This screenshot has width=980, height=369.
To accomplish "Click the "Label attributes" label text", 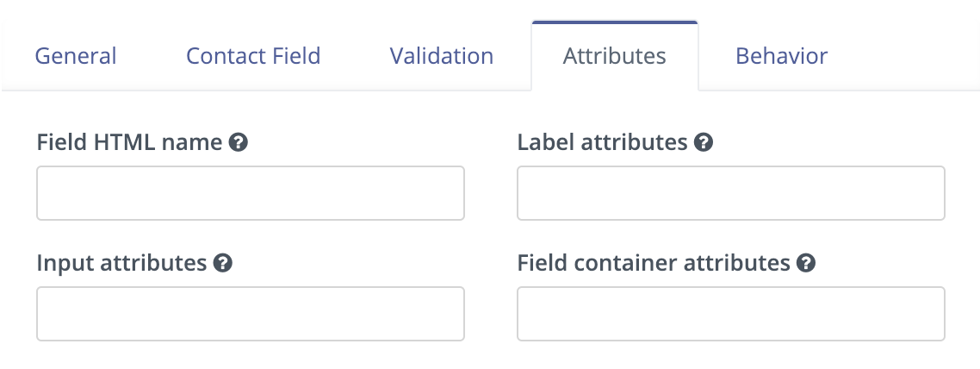I will click(603, 142).
